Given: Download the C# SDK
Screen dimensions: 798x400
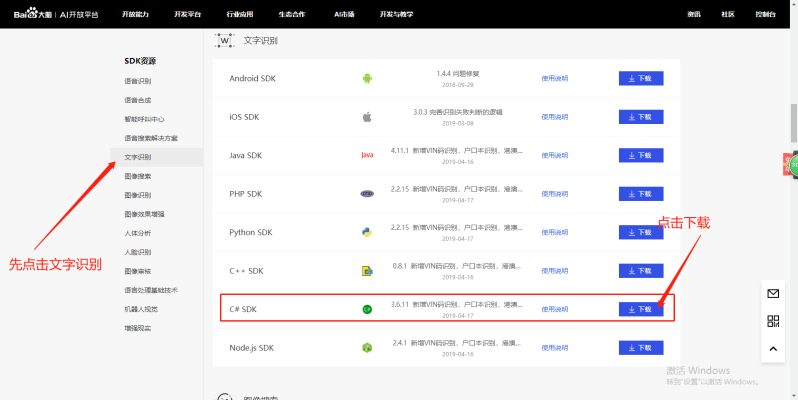Looking at the screenshot, I should [641, 309].
